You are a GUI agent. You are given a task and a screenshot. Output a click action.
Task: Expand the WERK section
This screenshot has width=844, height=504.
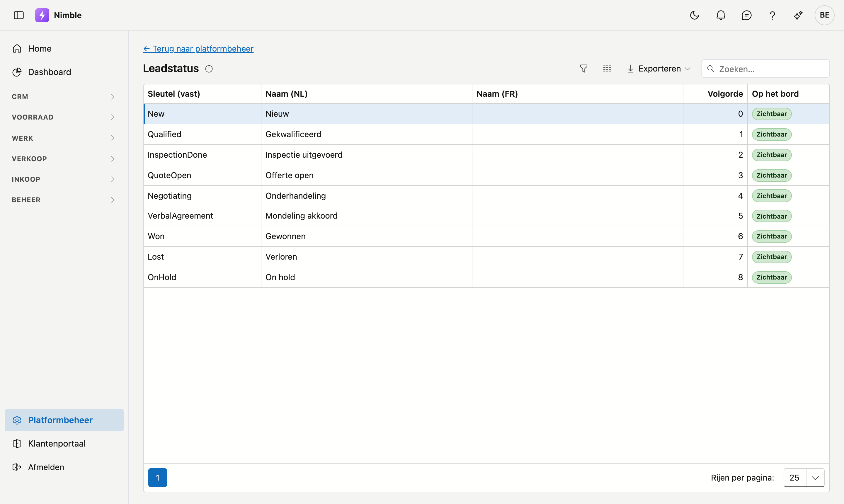tap(64, 138)
